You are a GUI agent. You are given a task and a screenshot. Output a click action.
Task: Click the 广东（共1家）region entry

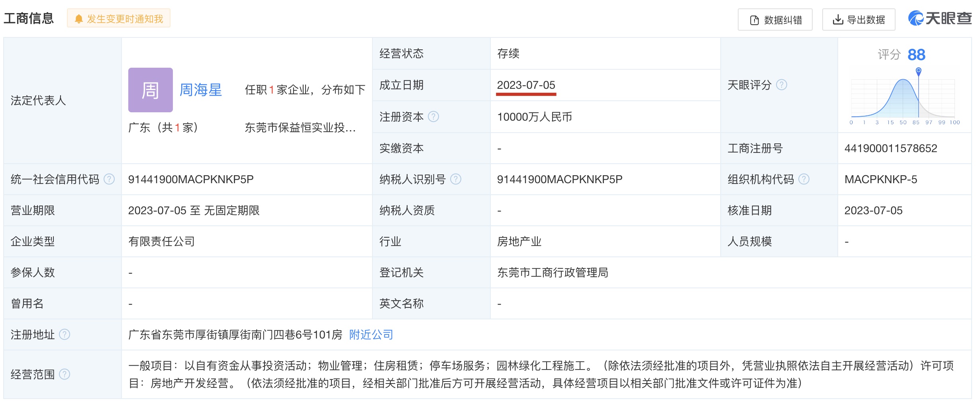(x=163, y=127)
